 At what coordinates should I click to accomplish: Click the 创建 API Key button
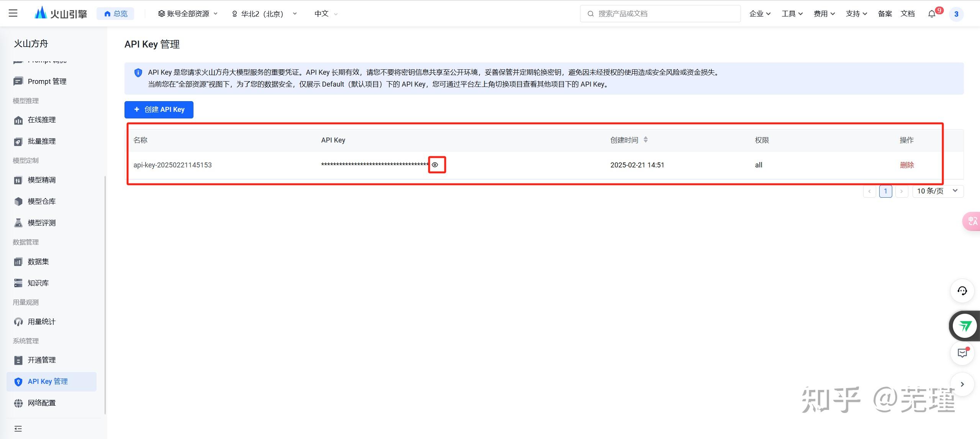(x=159, y=110)
